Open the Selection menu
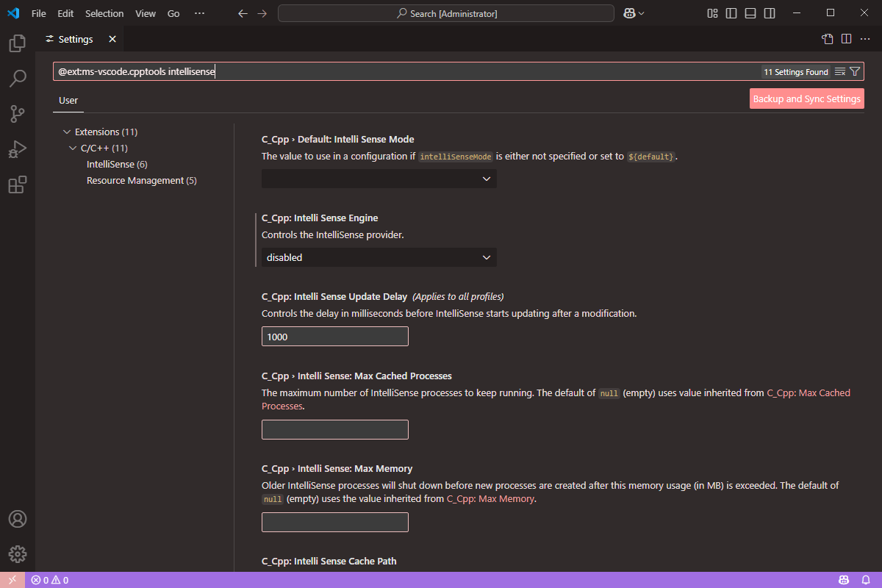Image resolution: width=882 pixels, height=588 pixels. coord(104,13)
